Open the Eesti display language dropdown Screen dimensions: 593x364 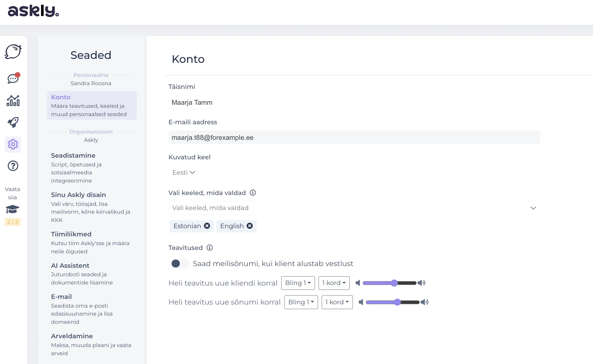point(184,172)
